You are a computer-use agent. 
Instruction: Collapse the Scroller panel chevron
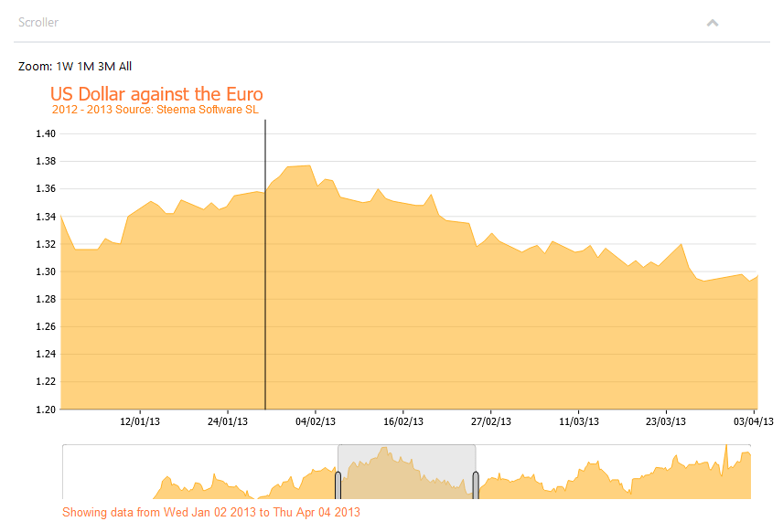point(712,23)
